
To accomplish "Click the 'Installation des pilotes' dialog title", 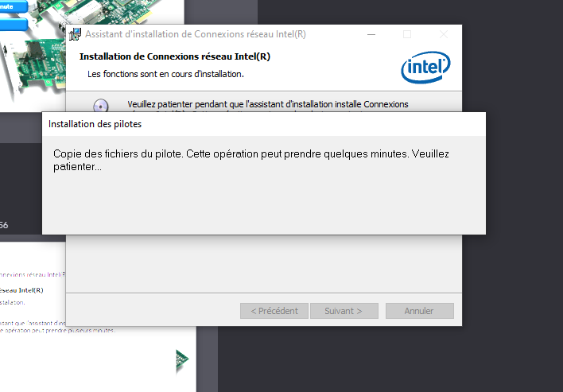I will click(x=95, y=124).
